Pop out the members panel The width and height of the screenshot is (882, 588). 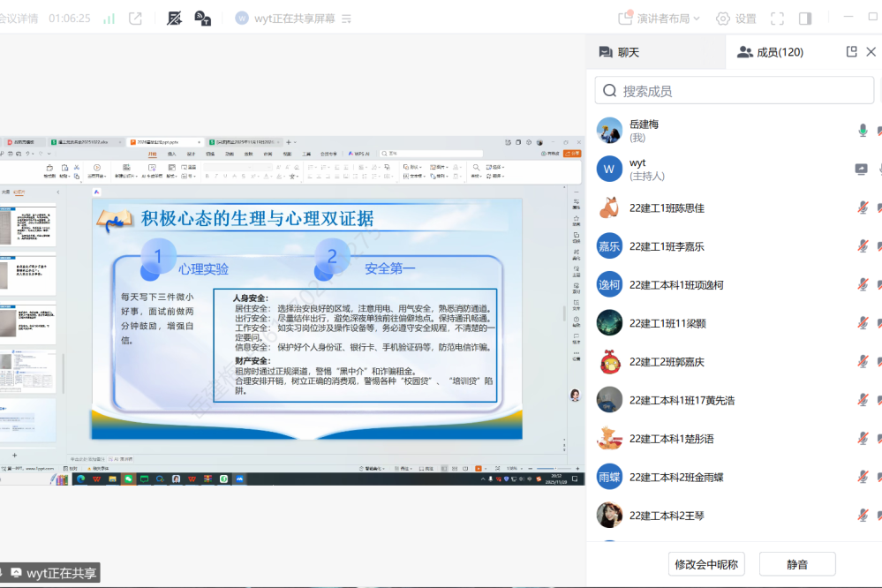pos(851,52)
